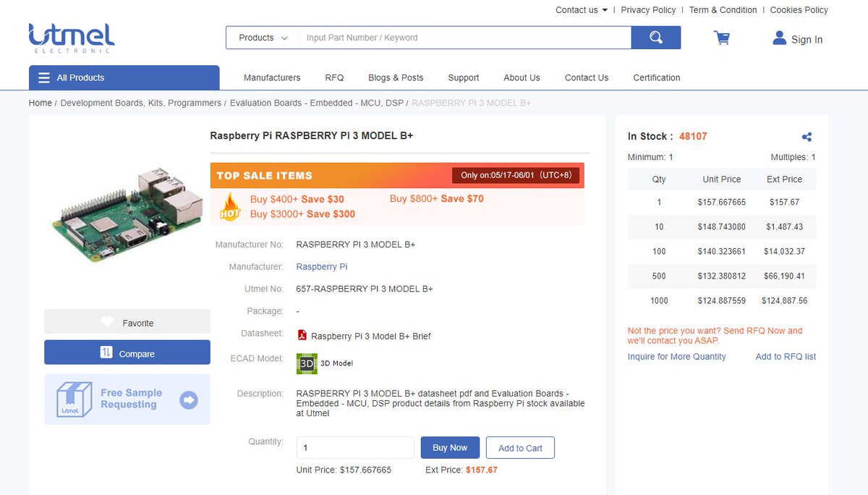Image resolution: width=868 pixels, height=495 pixels.
Task: Click unit price $132.380812 for qty 500
Action: (x=721, y=276)
